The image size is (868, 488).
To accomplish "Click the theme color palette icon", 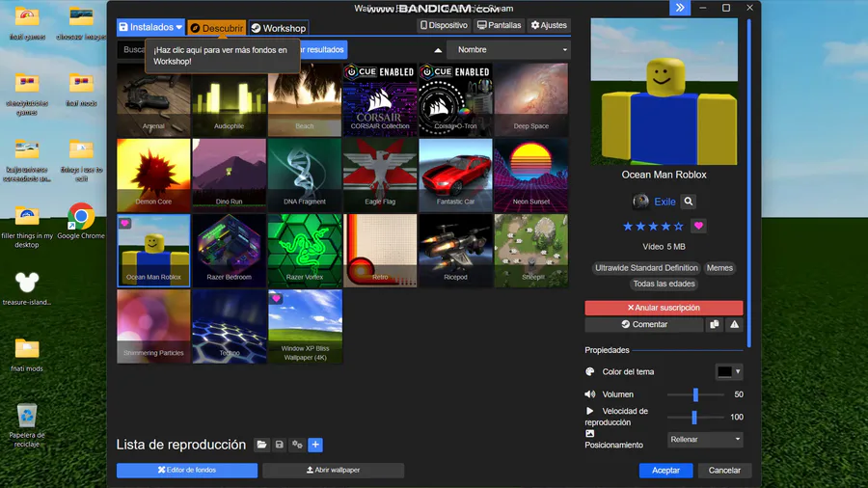I will [x=590, y=372].
